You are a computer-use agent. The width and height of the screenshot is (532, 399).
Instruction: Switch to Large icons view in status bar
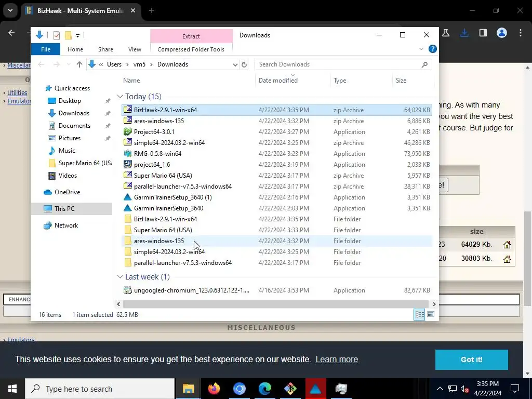pos(431,314)
